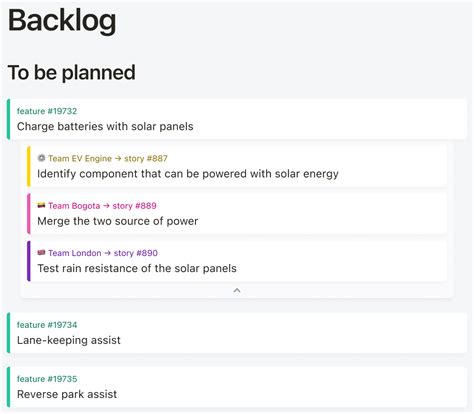Click the Team EV Engine label
Viewport: 474px width, 414px height.
[x=80, y=158]
